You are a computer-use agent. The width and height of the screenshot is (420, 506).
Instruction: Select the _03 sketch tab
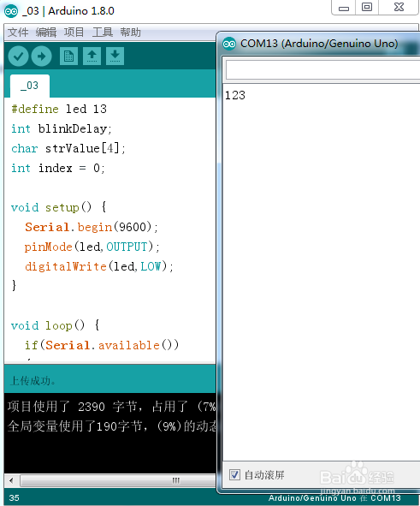[30, 86]
